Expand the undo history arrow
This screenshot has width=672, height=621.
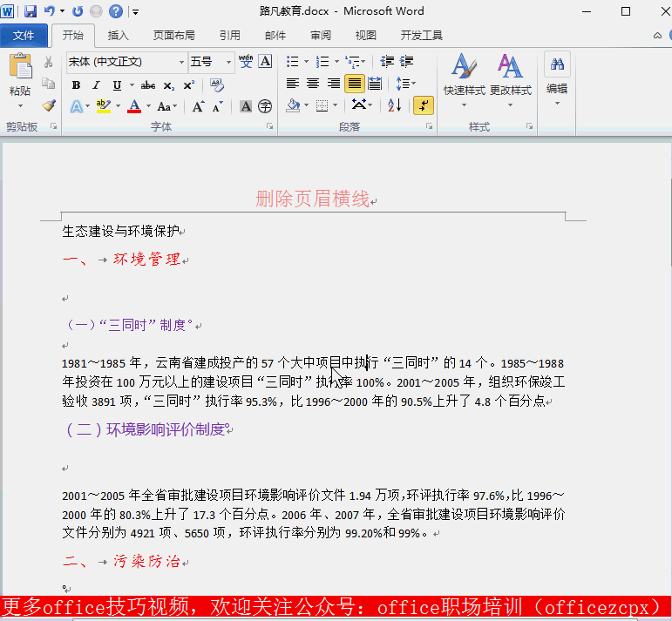click(x=62, y=11)
